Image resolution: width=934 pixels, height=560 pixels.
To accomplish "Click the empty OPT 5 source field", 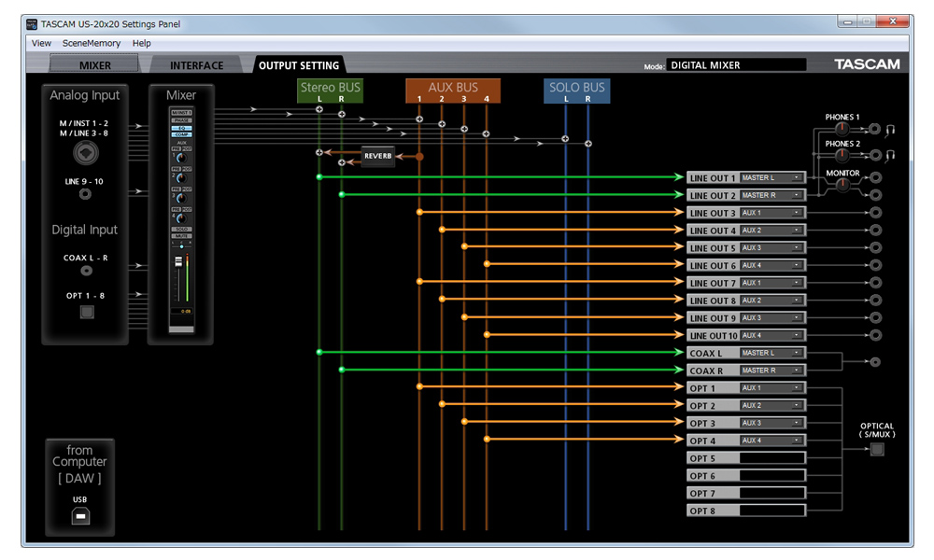I will pyautogui.click(x=772, y=458).
